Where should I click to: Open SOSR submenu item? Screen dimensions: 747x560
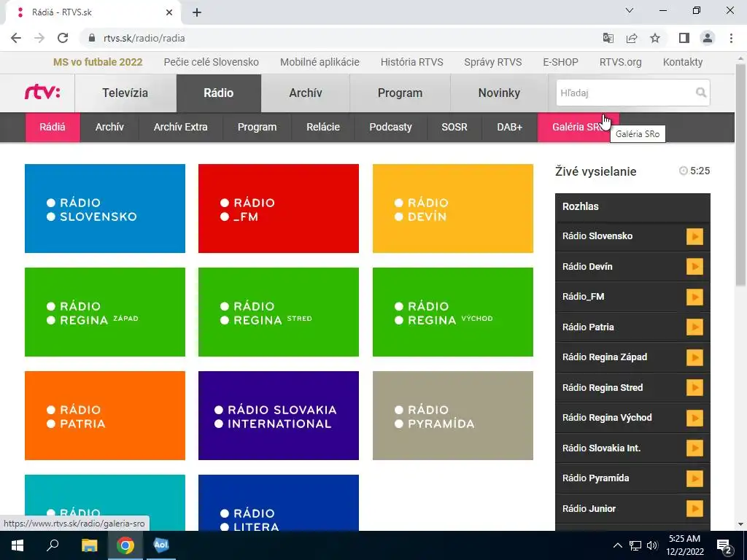click(454, 127)
